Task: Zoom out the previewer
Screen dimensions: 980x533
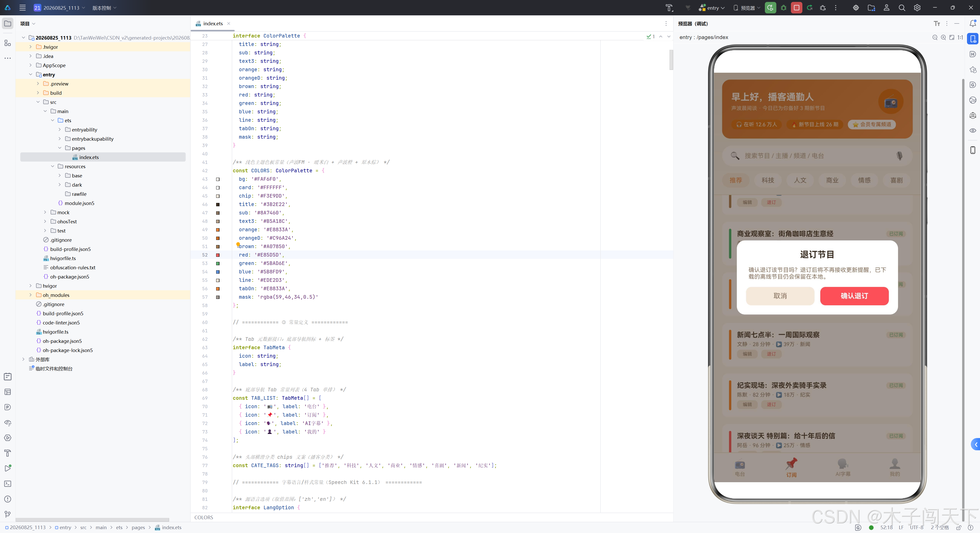Action: point(935,37)
